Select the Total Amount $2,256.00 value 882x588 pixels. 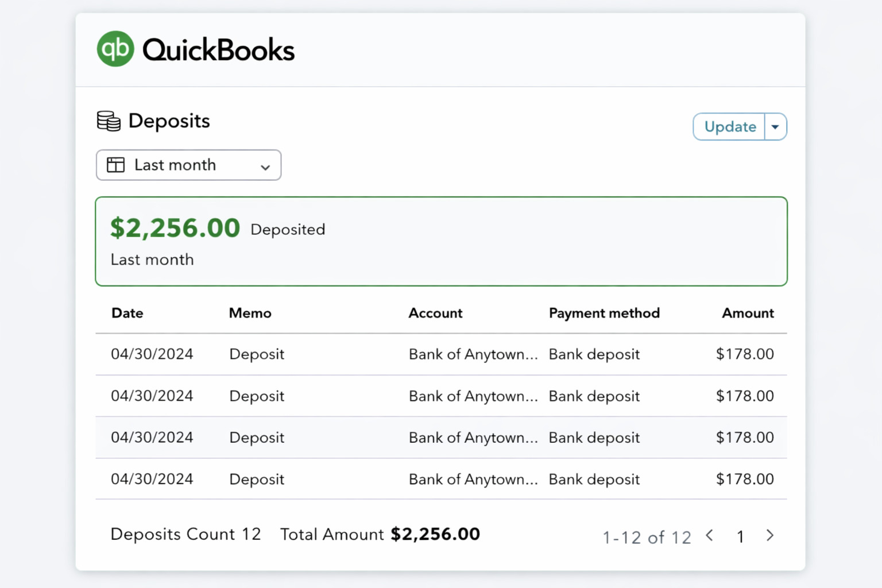[x=435, y=534]
